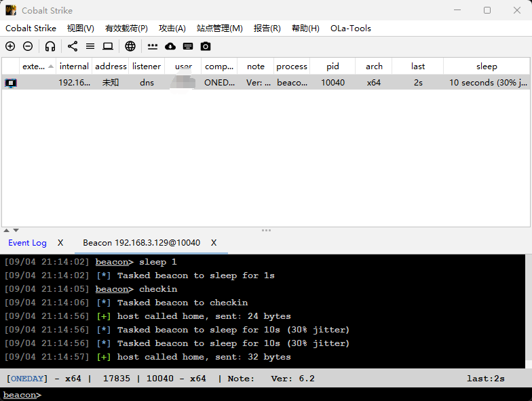
Task: Open listeners via headphones icon
Action: (x=50, y=46)
